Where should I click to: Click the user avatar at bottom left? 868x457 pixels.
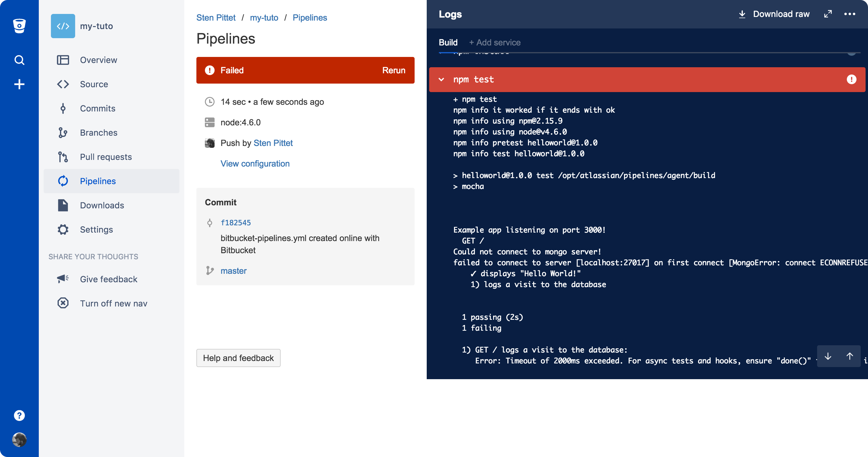19,439
